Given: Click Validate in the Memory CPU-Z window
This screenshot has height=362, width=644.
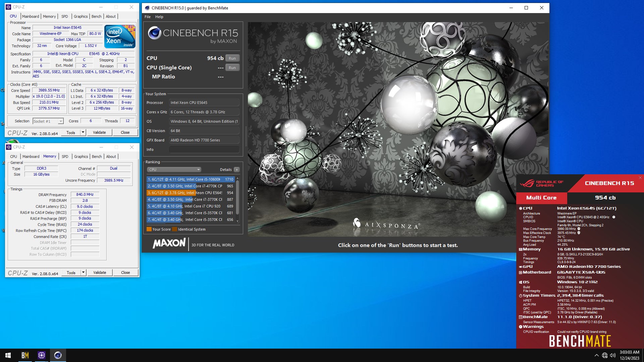Looking at the screenshot, I should 100,273.
